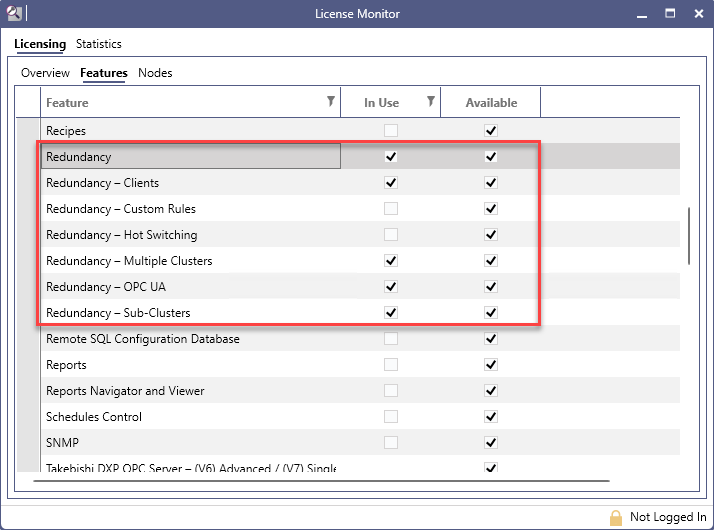714x530 pixels.
Task: Open the Feature column filter icon
Action: 331,102
